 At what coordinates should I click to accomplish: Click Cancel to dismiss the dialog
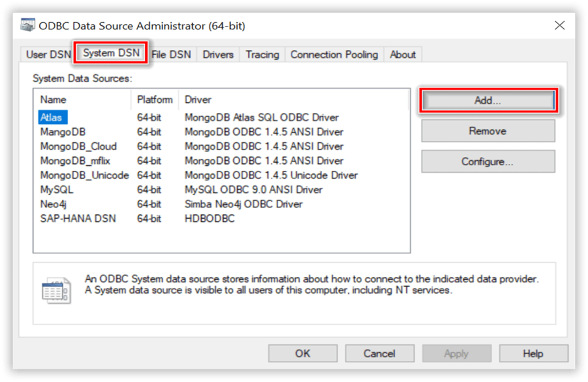click(x=379, y=353)
